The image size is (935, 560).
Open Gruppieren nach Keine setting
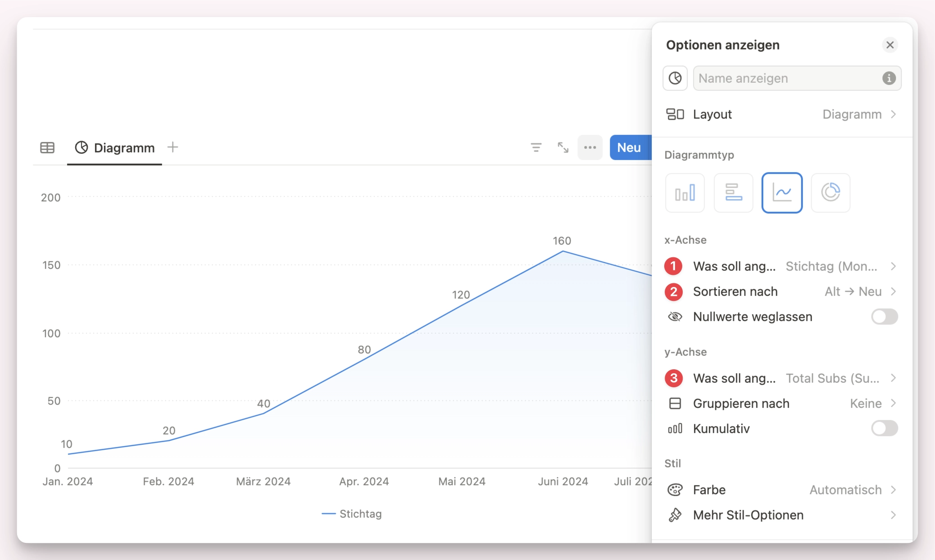pos(782,403)
